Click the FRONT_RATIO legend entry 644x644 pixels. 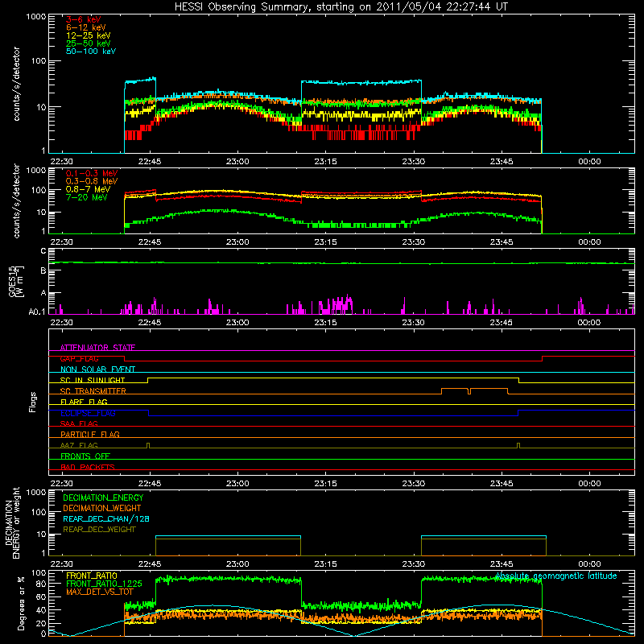(x=92, y=576)
